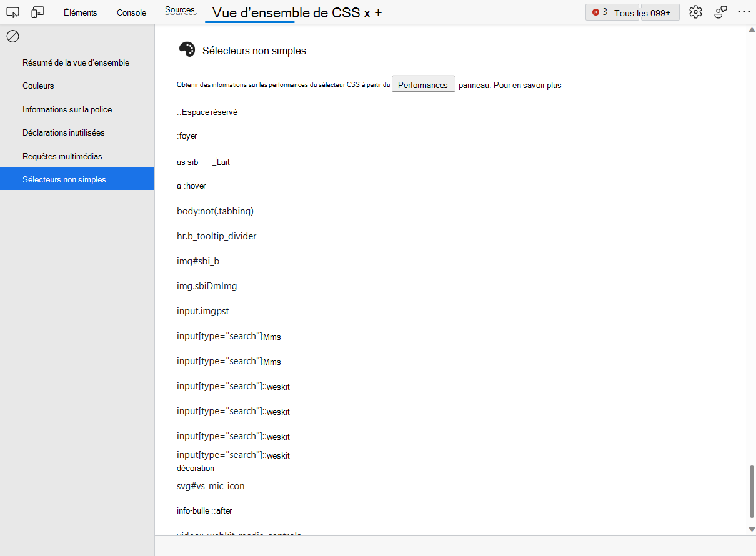This screenshot has width=756, height=556.
Task: Select Sélecteurs non simples in sidebar
Action: 77,179
